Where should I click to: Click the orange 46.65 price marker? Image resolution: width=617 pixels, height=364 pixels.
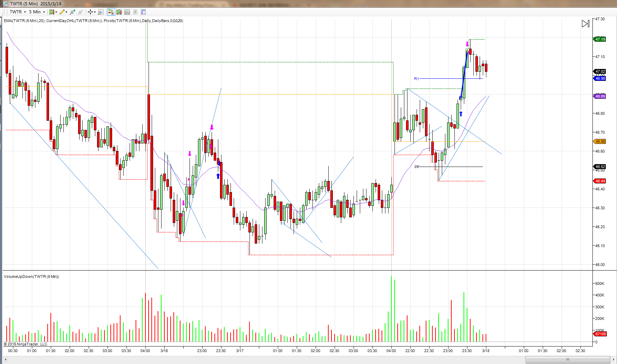tap(599, 141)
